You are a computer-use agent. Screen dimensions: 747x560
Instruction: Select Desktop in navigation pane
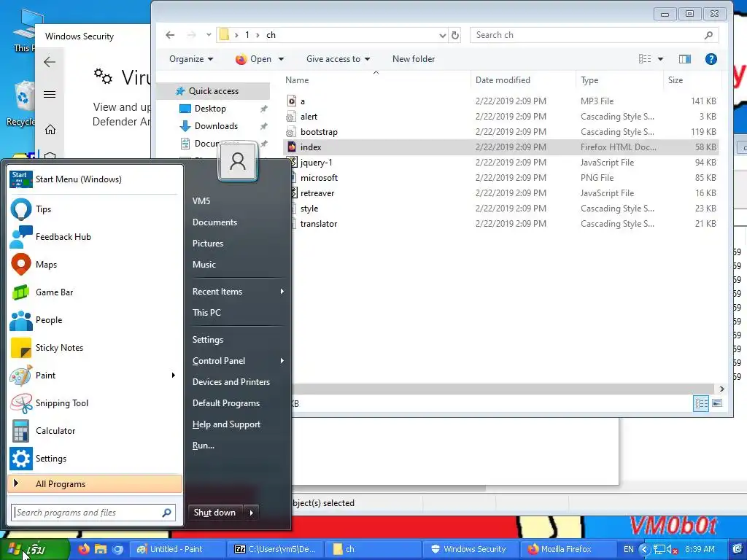click(x=210, y=109)
